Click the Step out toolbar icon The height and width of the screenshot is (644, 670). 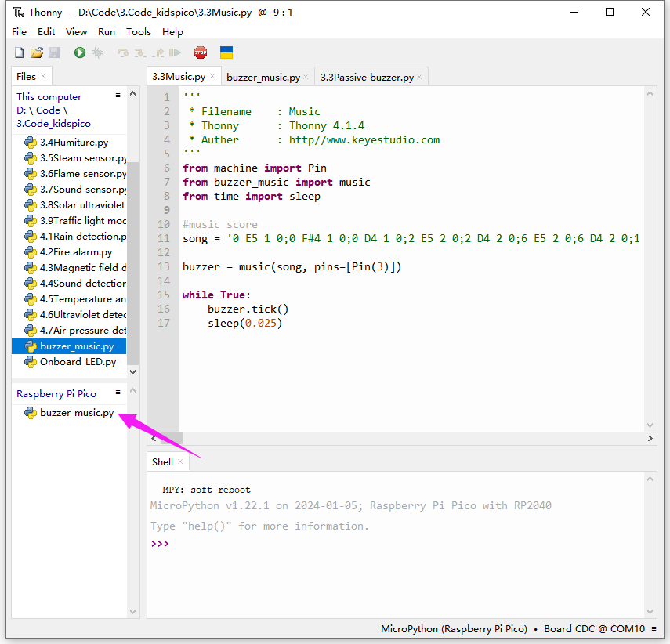(x=158, y=52)
